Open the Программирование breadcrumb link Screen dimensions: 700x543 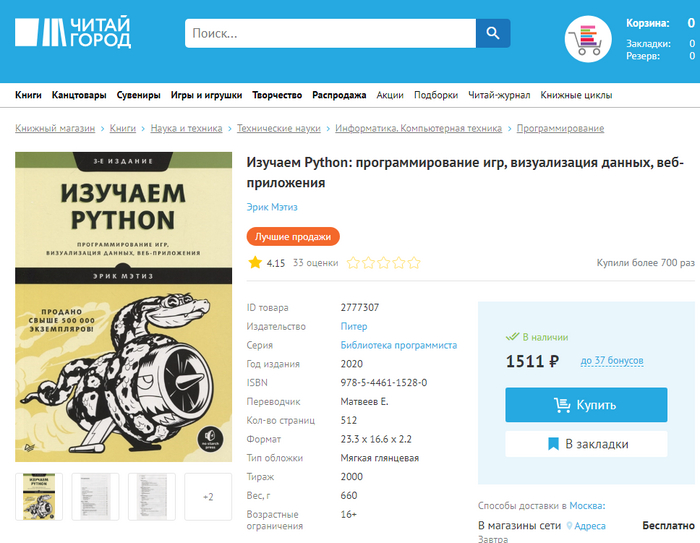point(560,128)
